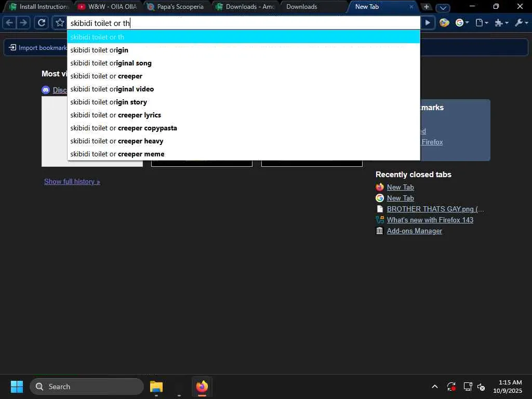The width and height of the screenshot is (532, 399).
Task: Open the Google search engine dropdown
Action: coord(462,23)
